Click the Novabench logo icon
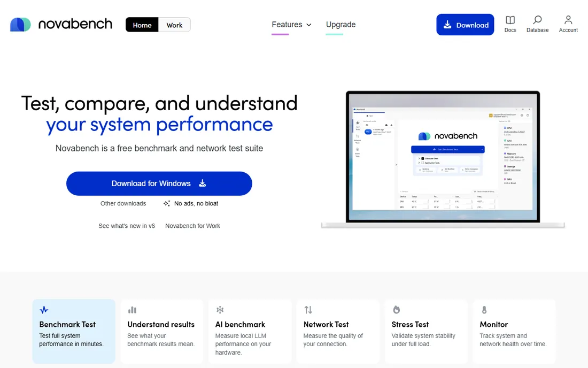This screenshot has height=368, width=588. 20,25
